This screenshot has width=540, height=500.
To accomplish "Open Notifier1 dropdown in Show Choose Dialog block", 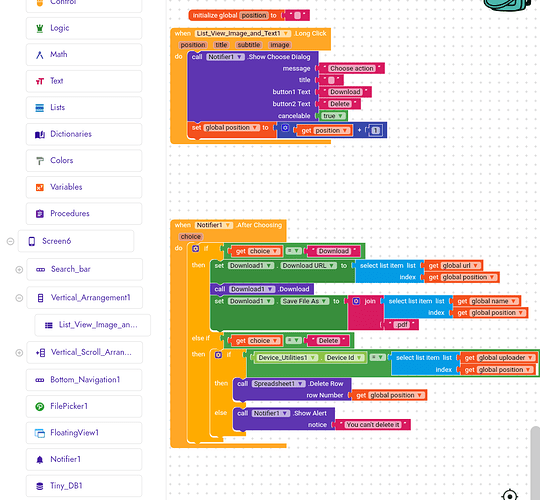I will click(226, 57).
